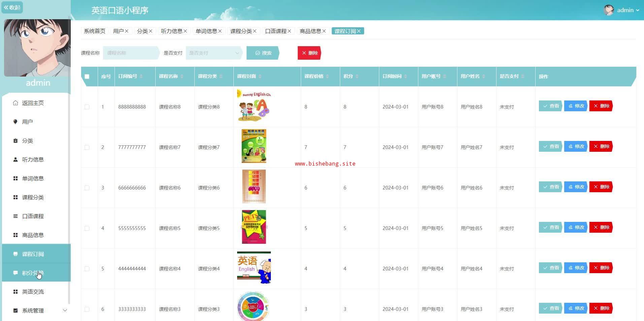Image resolution: width=644 pixels, height=321 pixels.
Task: Click the 课程名称 search input field
Action: pos(130,53)
